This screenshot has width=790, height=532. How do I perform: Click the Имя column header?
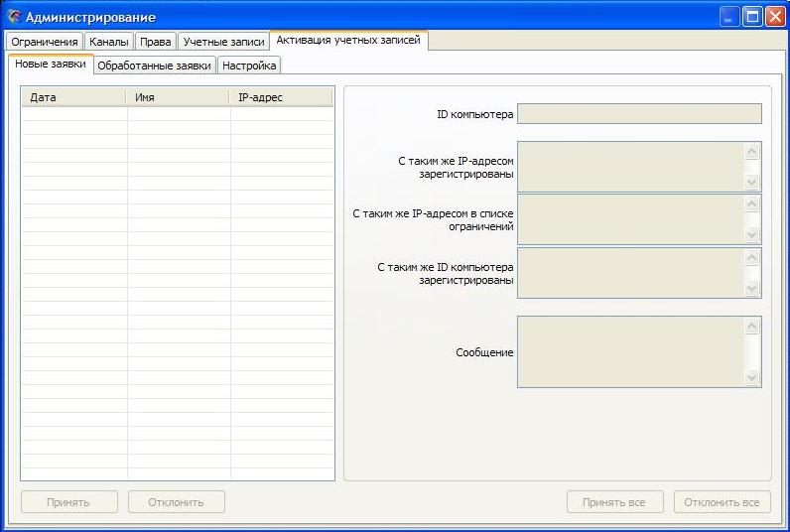pos(179,97)
